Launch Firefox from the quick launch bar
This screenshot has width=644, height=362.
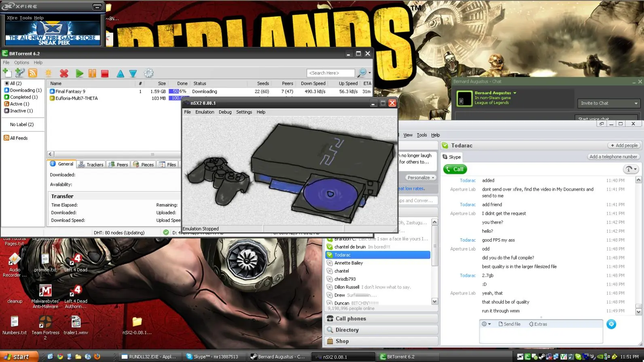point(97,357)
